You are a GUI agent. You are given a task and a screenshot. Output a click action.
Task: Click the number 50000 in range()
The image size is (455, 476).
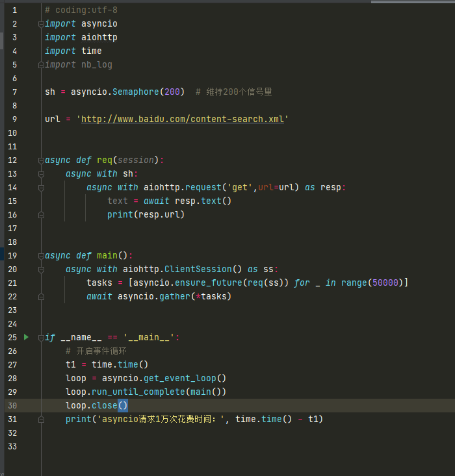(x=385, y=282)
